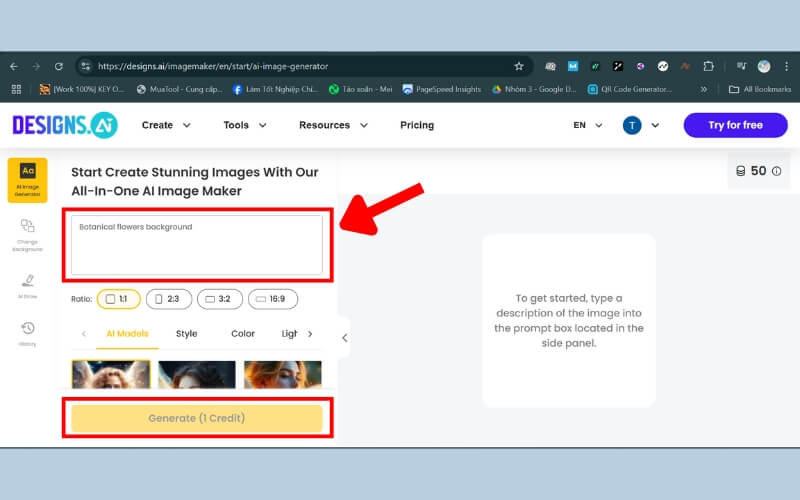Open site information icon in address bar
800x500 pixels.
(x=86, y=66)
